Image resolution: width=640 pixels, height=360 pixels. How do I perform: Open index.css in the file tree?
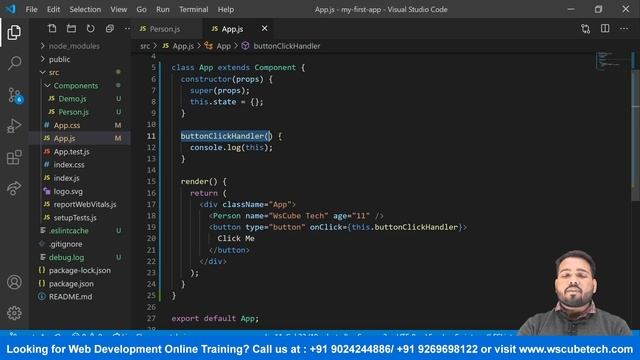69,165
